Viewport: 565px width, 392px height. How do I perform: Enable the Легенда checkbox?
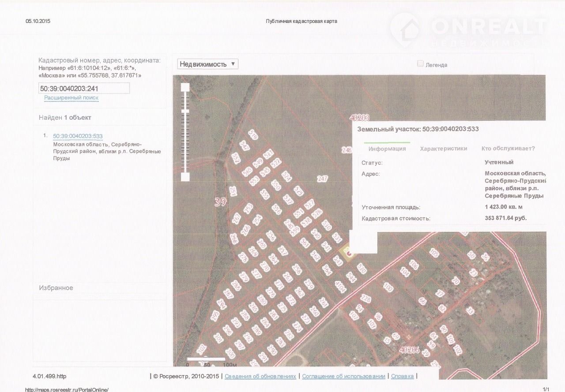point(420,63)
